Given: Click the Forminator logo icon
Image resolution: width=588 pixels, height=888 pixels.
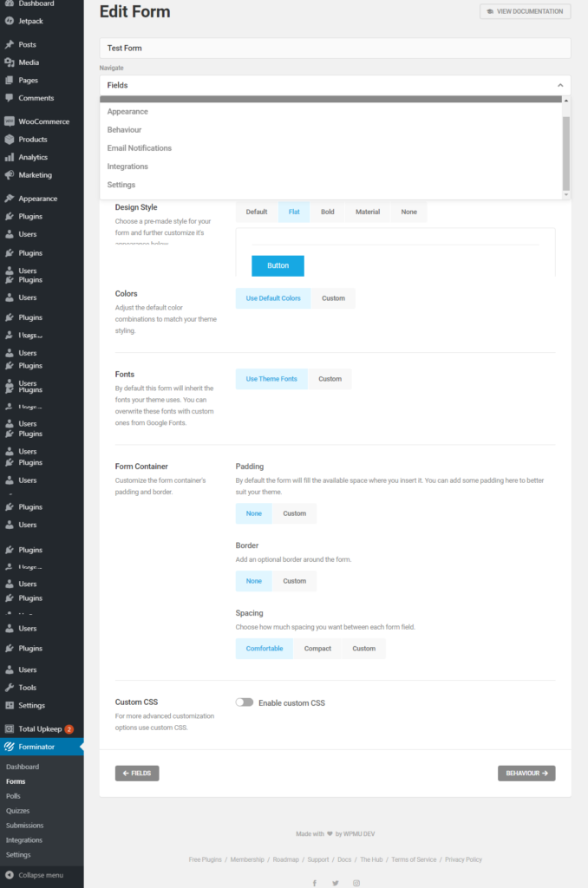Looking at the screenshot, I should (x=9, y=747).
